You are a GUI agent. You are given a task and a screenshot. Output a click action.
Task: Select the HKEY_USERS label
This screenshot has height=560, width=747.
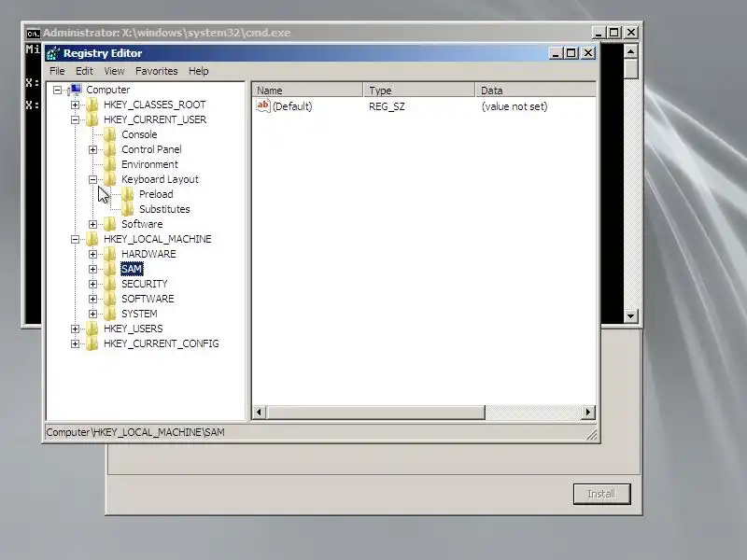pyautogui.click(x=134, y=329)
